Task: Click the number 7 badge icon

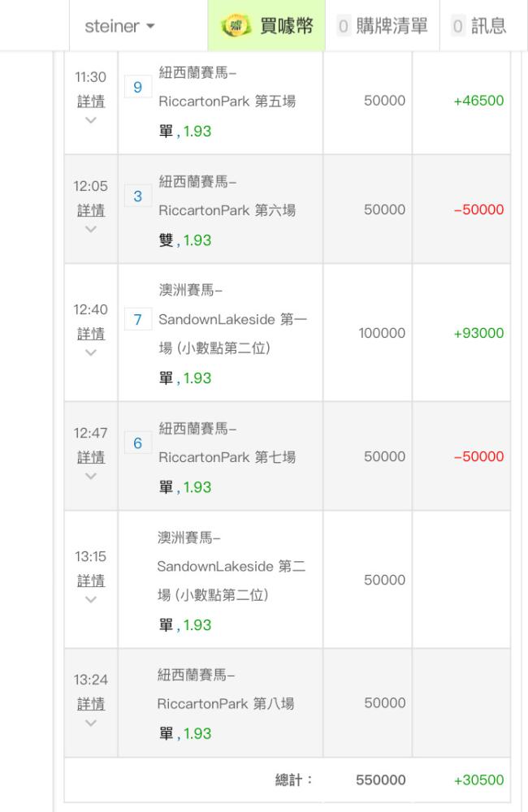Action: tap(137, 319)
